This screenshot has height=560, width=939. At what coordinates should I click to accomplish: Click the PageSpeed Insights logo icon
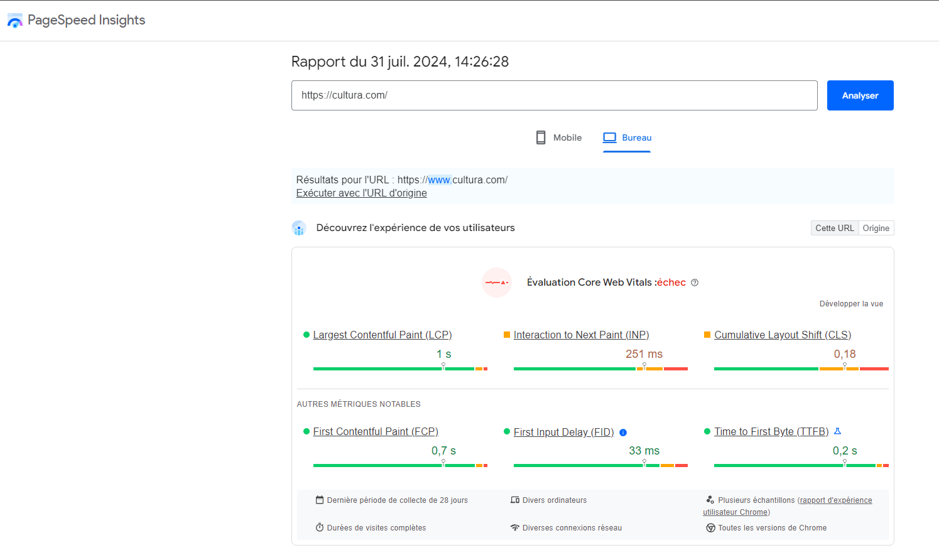tap(14, 21)
